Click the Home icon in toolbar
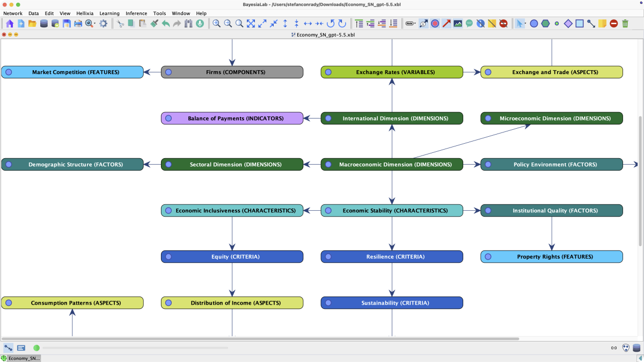 point(9,24)
